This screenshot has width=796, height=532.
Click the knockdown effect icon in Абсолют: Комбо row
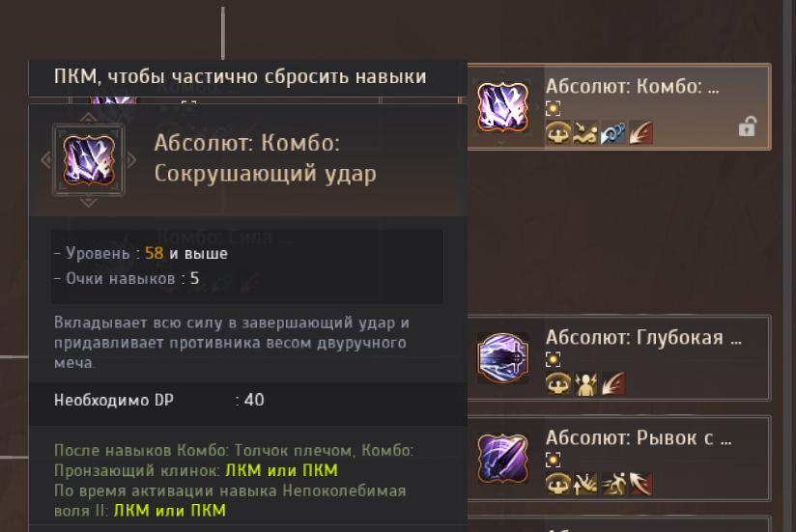coord(585,133)
